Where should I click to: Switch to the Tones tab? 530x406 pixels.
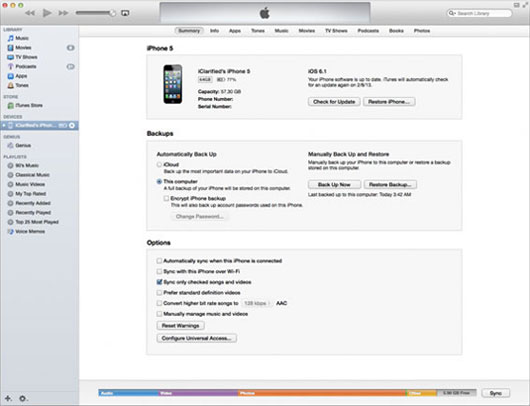point(258,31)
